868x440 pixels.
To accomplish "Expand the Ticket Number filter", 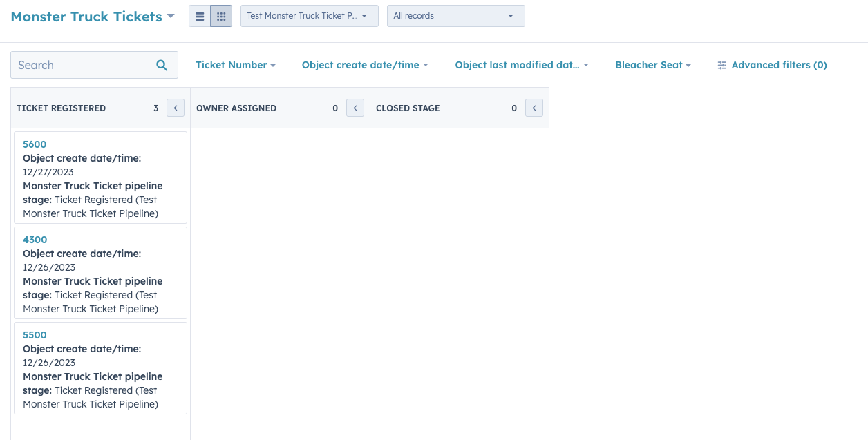I will pyautogui.click(x=235, y=64).
